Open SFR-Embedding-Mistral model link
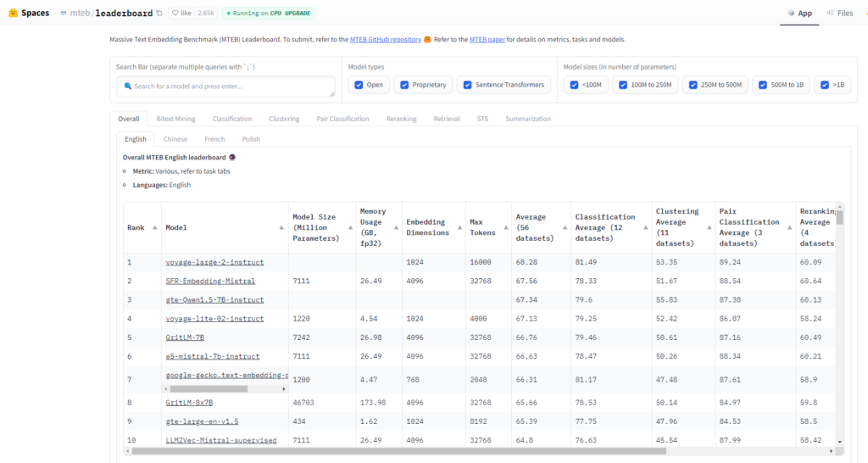 (x=210, y=281)
